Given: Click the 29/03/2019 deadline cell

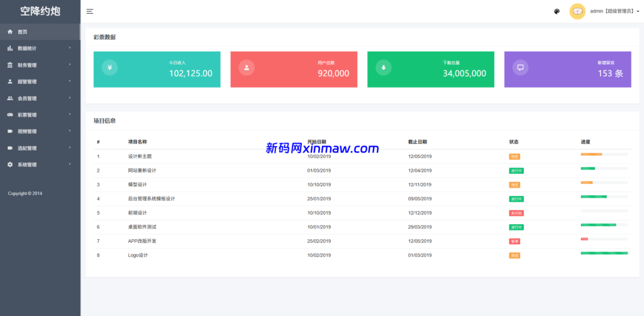Looking at the screenshot, I should click(419, 227).
